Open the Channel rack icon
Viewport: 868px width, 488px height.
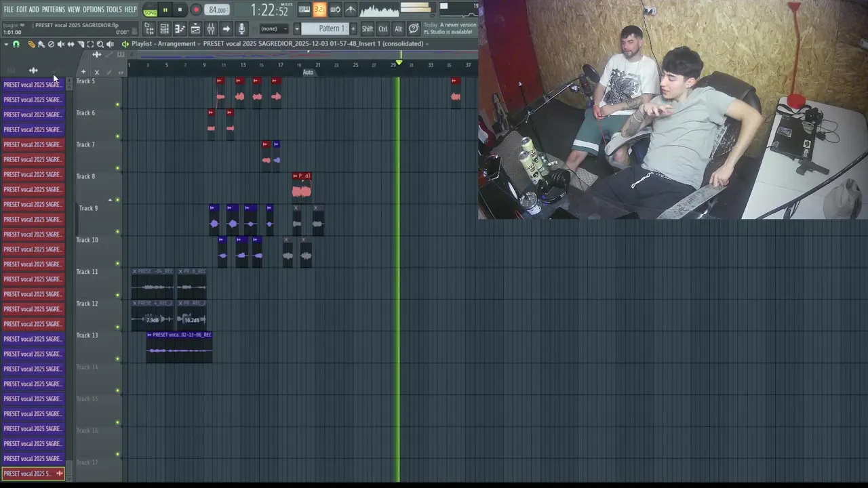click(164, 28)
